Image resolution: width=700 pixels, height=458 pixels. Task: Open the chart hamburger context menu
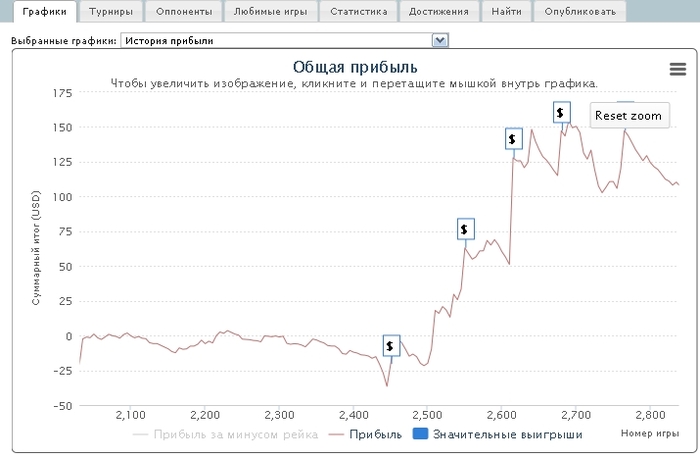pos(677,69)
